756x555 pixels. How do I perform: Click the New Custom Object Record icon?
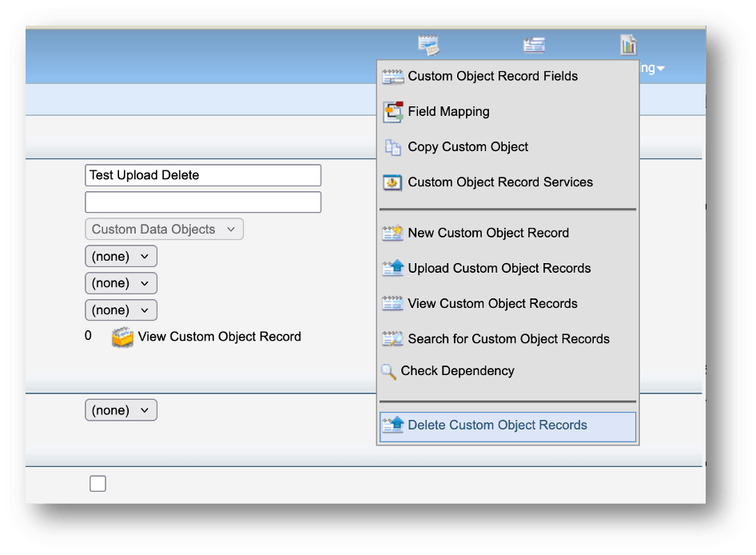[x=392, y=233]
